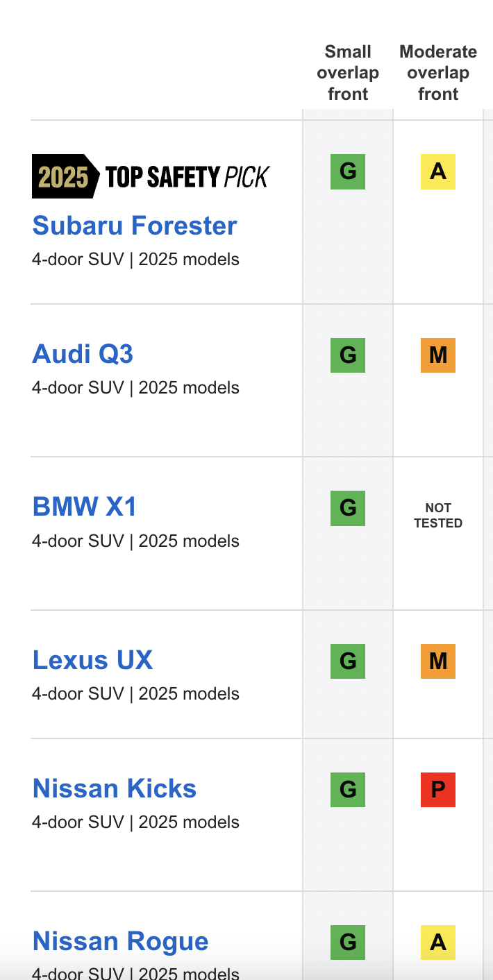
Task: Open the BMW X1 link
Action: [85, 507]
